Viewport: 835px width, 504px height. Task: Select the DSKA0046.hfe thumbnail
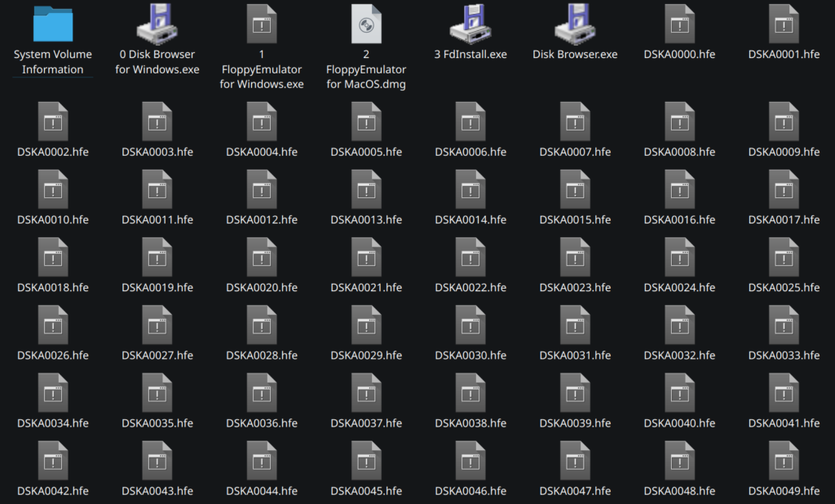[x=470, y=461]
